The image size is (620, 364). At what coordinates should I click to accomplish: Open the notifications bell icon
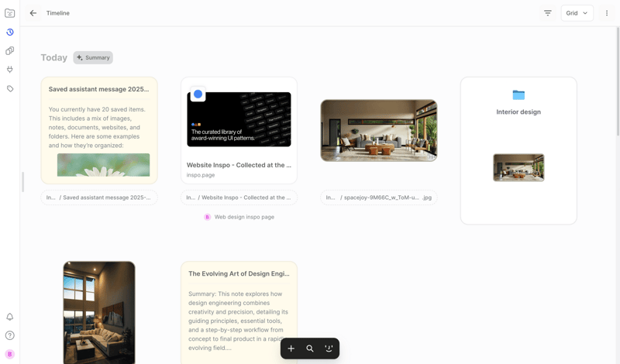10,317
